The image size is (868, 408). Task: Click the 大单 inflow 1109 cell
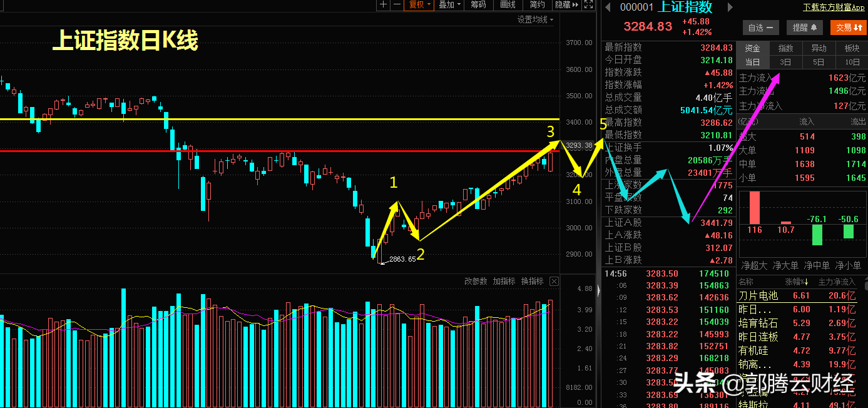pos(804,150)
